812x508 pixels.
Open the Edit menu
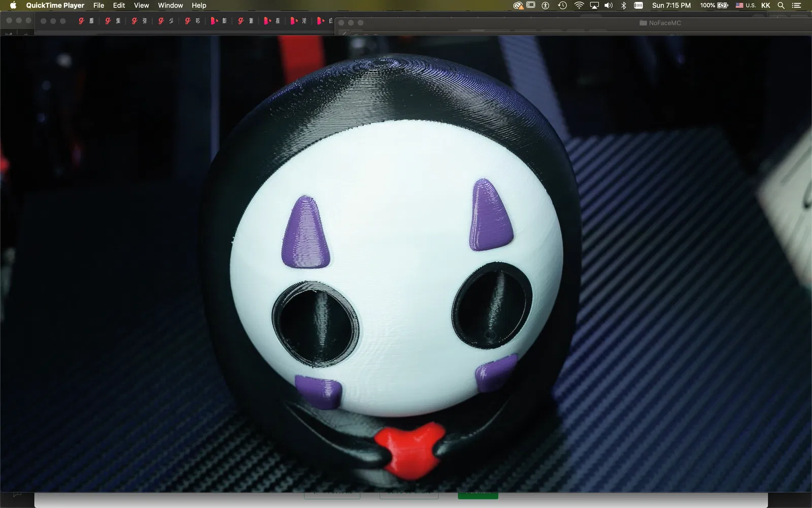pyautogui.click(x=119, y=6)
